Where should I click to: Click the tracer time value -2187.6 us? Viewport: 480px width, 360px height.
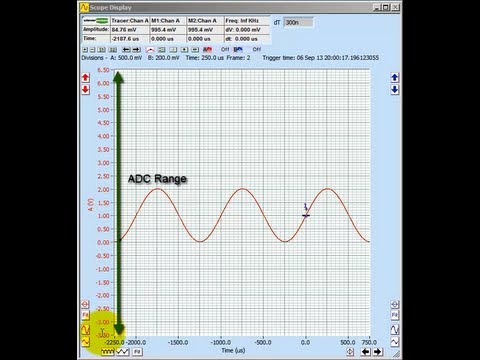pos(130,39)
